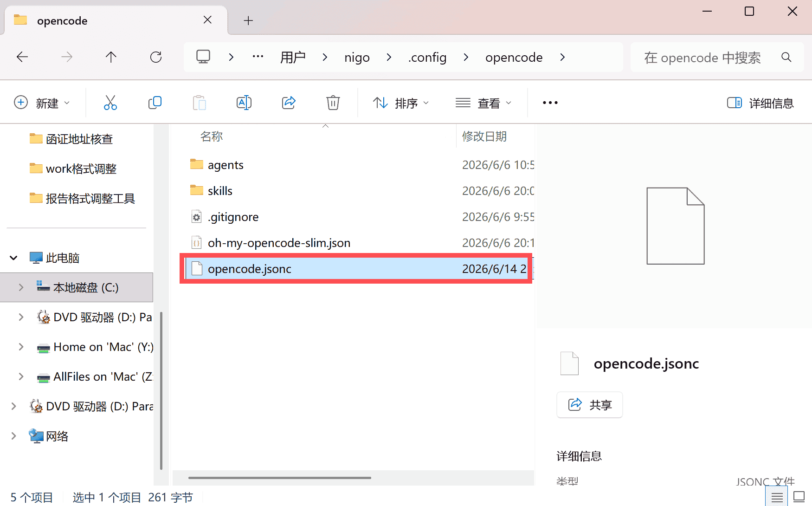Image resolution: width=812 pixels, height=506 pixels.
Task: Expand AllFiles on 'Mac' node
Action: pyautogui.click(x=21, y=376)
